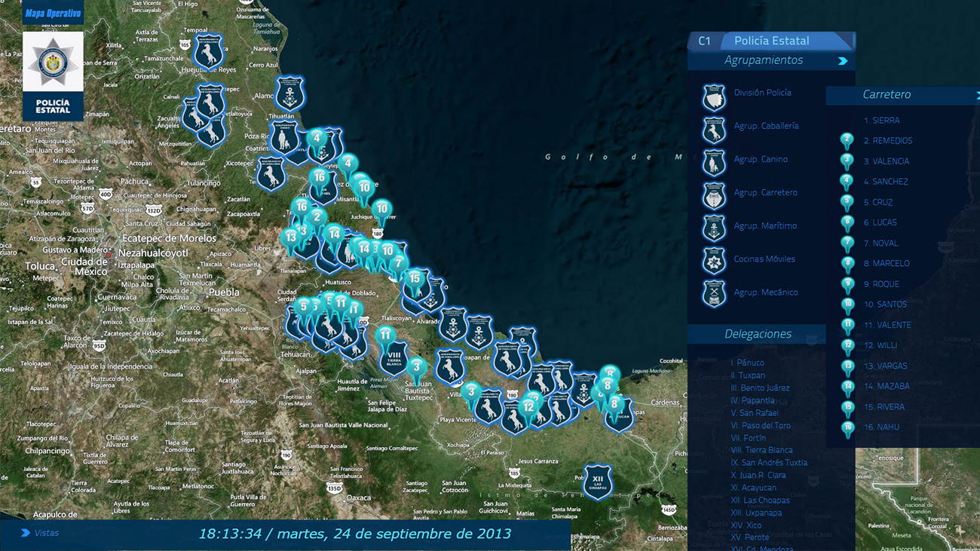The width and height of the screenshot is (980, 551).
Task: Toggle the 16. NAHU marker in Carretero list
Action: tap(847, 428)
